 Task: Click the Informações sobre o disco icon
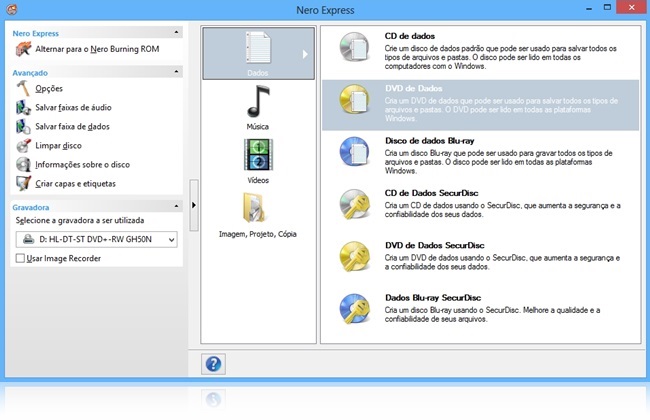tap(23, 165)
